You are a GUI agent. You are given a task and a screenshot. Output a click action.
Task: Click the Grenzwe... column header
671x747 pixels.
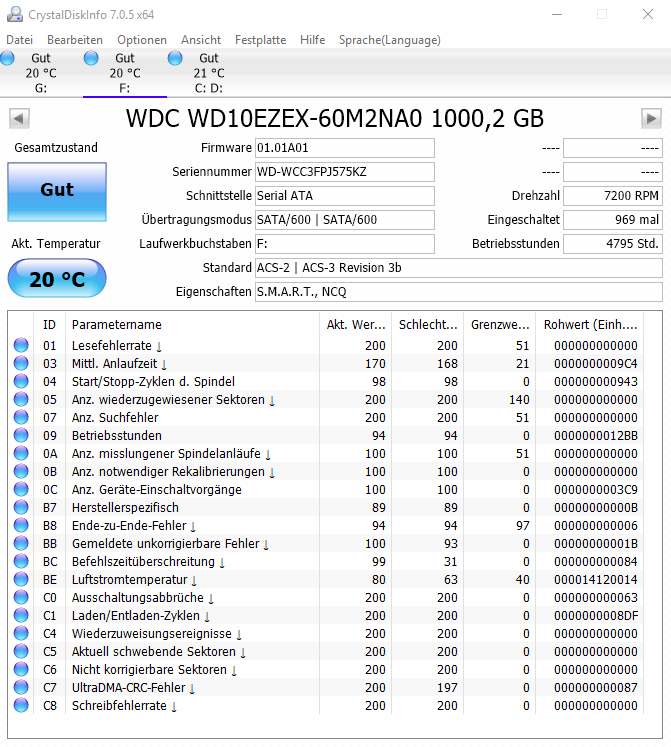coord(500,324)
